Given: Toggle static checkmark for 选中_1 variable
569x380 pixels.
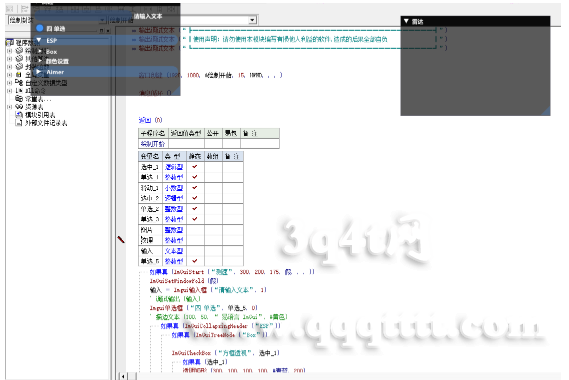Looking at the screenshot, I should [x=195, y=167].
